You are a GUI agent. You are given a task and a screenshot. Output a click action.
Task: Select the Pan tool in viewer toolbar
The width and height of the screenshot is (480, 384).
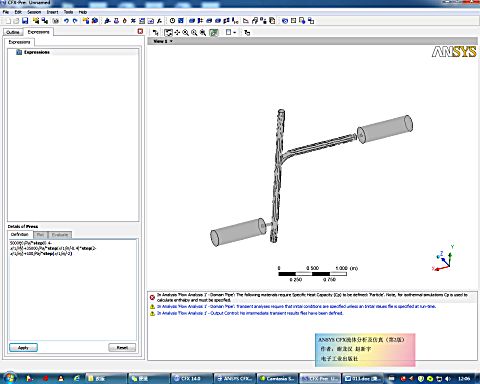(177, 32)
